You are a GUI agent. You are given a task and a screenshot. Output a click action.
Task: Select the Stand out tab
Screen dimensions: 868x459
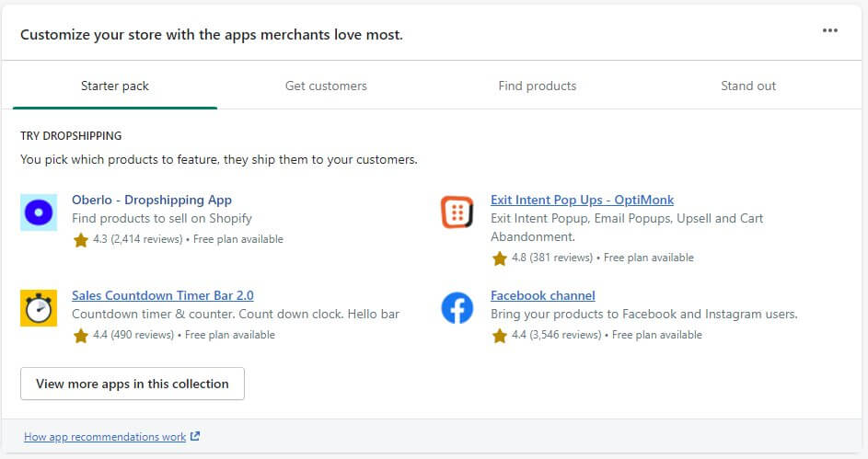[x=747, y=86]
